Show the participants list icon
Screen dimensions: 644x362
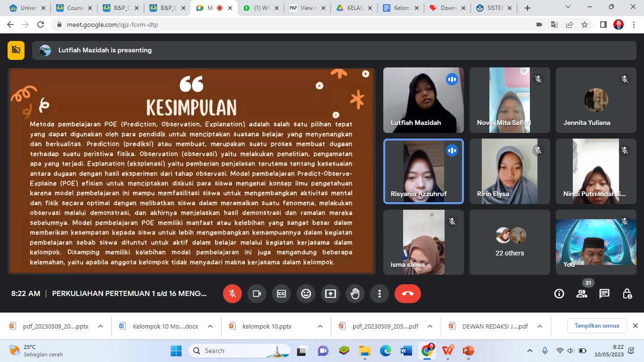(x=582, y=294)
